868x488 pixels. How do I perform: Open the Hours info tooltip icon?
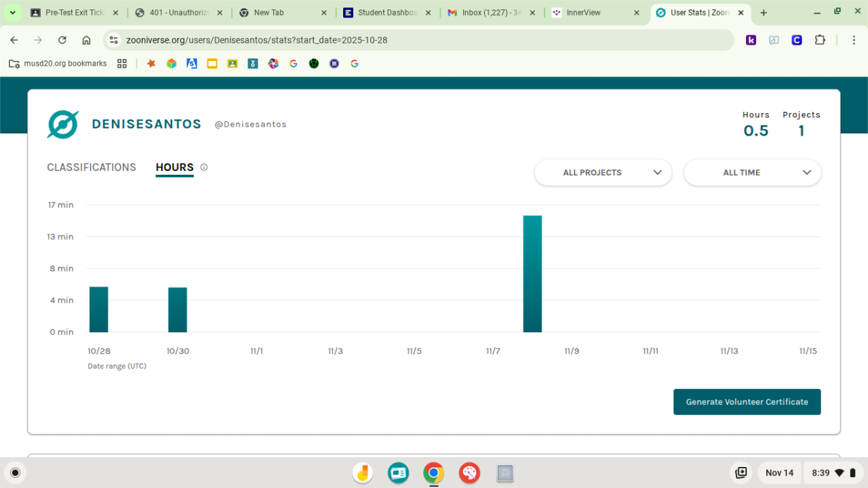(x=204, y=167)
